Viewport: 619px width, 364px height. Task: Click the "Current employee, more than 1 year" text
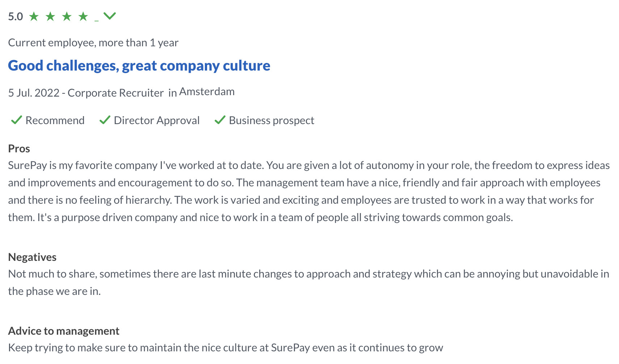pyautogui.click(x=93, y=43)
